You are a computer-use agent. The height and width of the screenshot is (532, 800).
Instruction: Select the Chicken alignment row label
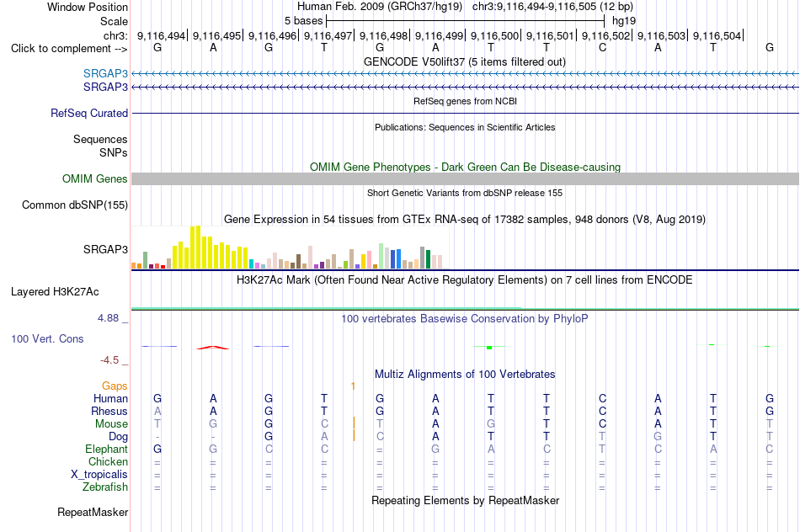[108, 461]
